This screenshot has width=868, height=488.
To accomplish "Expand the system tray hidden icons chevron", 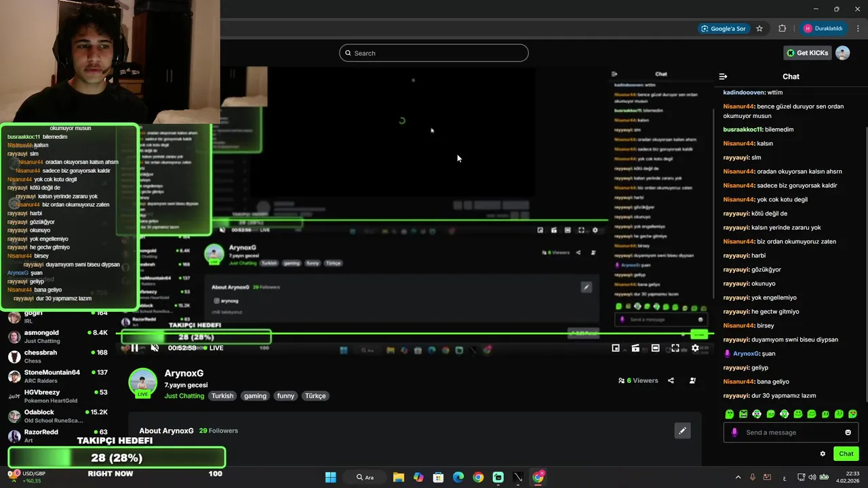I will point(738,477).
